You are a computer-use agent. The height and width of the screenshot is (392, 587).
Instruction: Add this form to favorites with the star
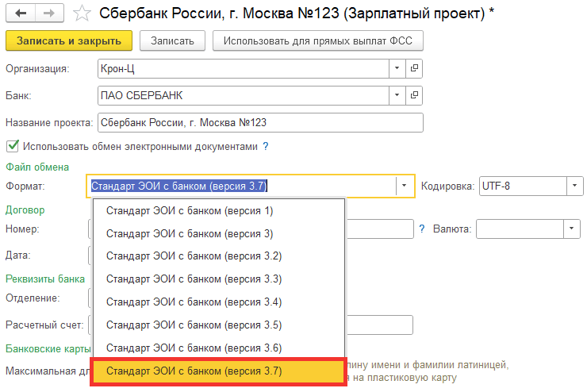point(80,13)
